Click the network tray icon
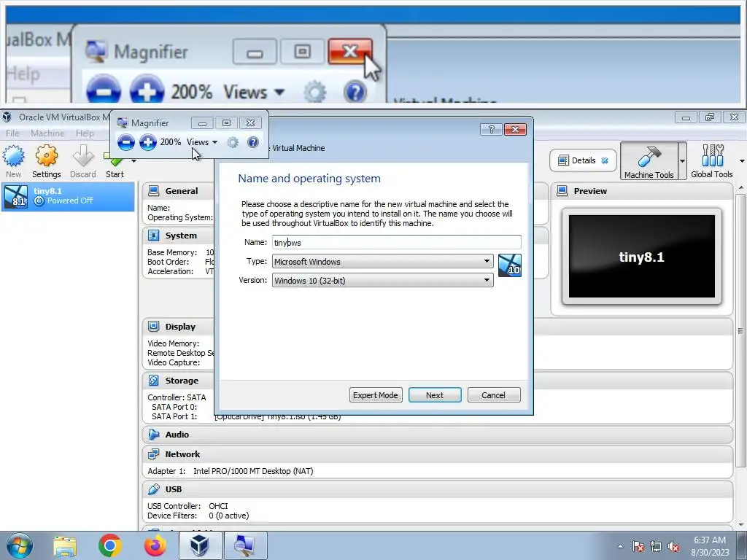Viewport: 747px width, 560px height. pos(656,546)
